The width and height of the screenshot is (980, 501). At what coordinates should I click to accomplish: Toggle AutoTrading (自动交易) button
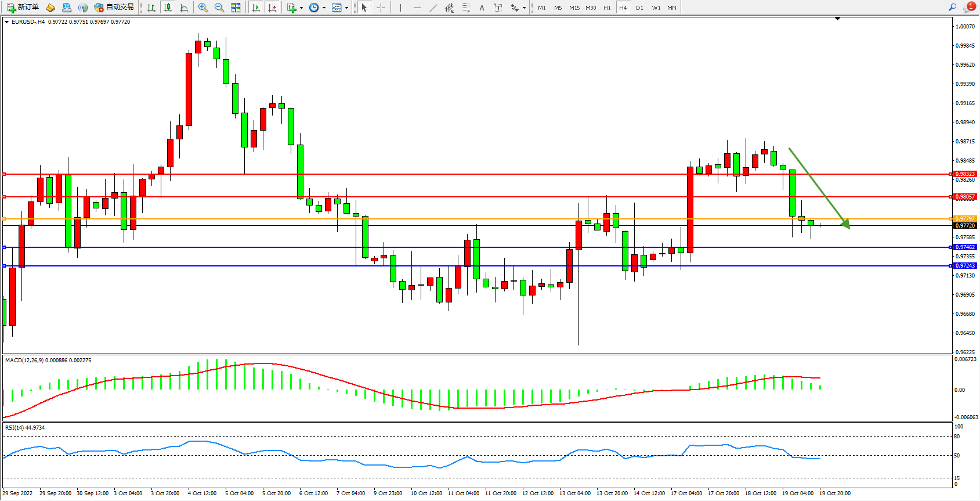(x=114, y=8)
